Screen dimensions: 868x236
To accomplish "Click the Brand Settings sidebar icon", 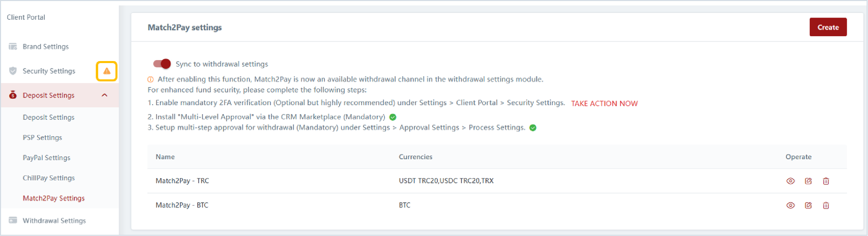I will tap(13, 46).
